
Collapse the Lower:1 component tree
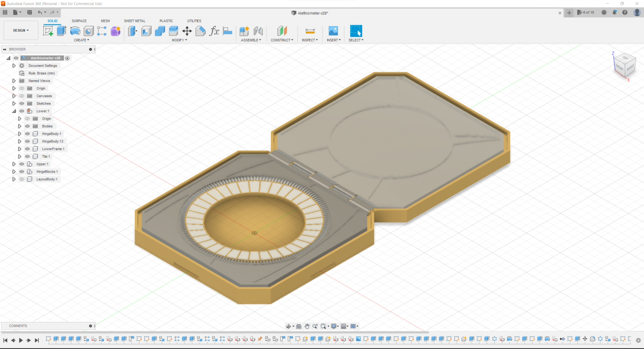(14, 111)
